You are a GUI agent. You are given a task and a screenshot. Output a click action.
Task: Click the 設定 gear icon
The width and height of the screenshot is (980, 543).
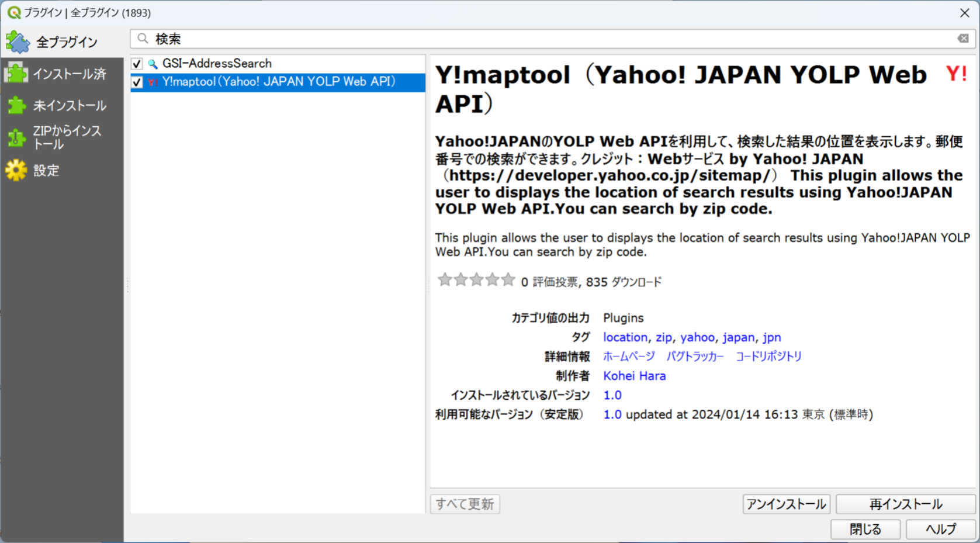click(x=16, y=171)
